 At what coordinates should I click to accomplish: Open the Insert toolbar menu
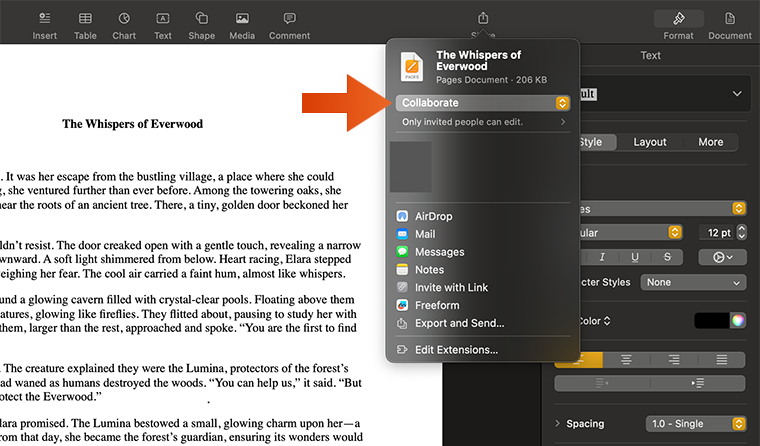[45, 25]
